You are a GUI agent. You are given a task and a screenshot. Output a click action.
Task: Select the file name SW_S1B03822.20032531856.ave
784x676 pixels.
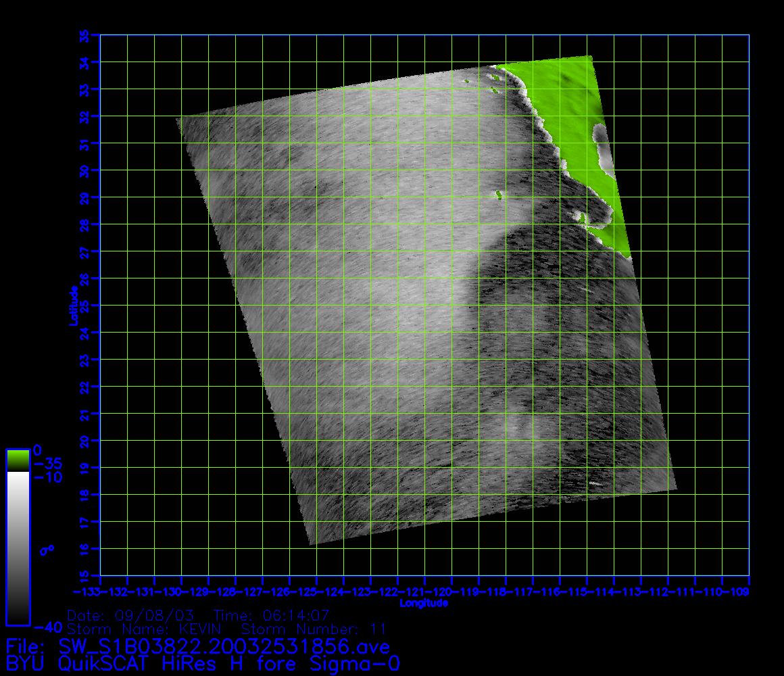224,646
